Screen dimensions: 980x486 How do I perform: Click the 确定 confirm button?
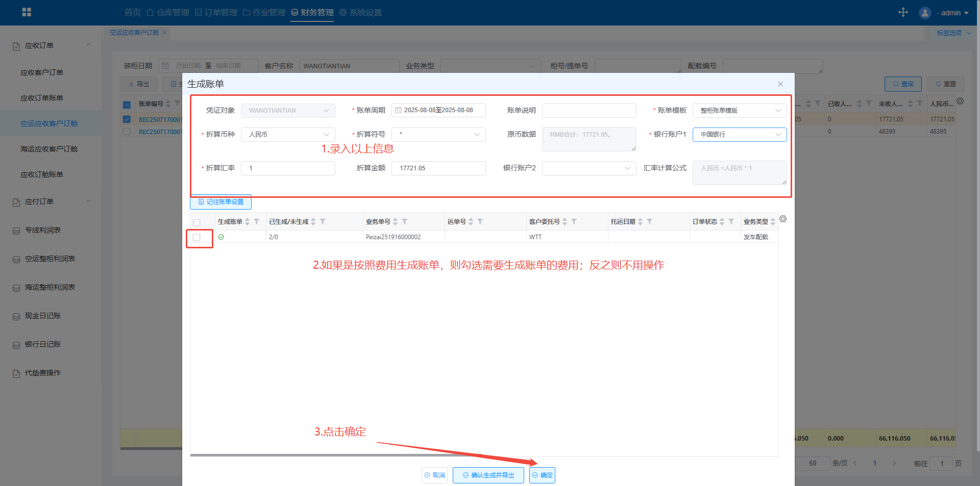[542, 475]
